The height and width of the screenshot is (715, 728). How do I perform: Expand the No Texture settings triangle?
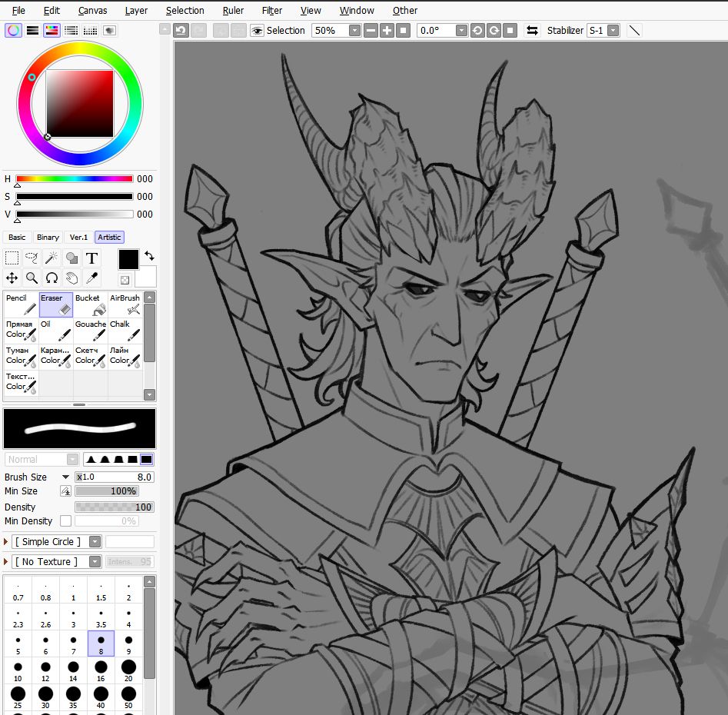click(5, 562)
